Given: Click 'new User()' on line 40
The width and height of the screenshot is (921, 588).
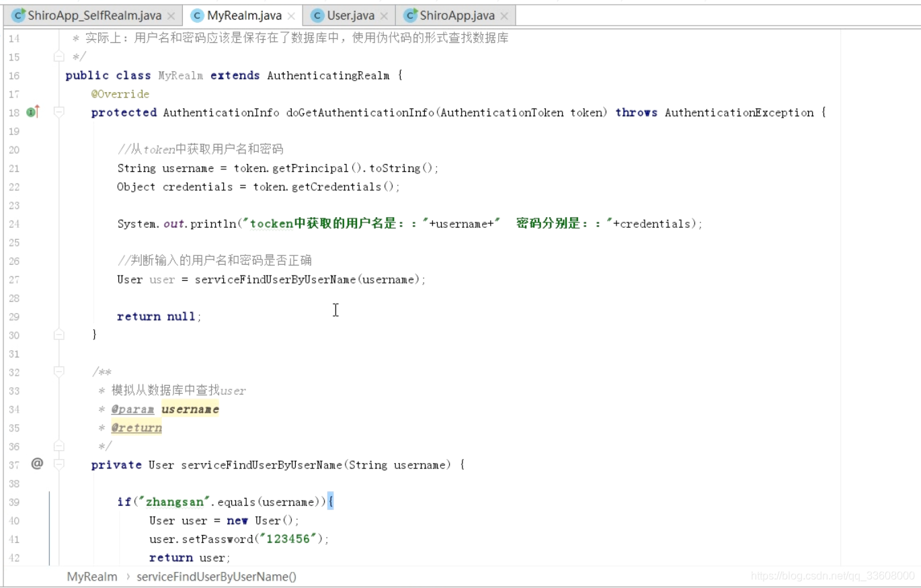Looking at the screenshot, I should coord(260,521).
